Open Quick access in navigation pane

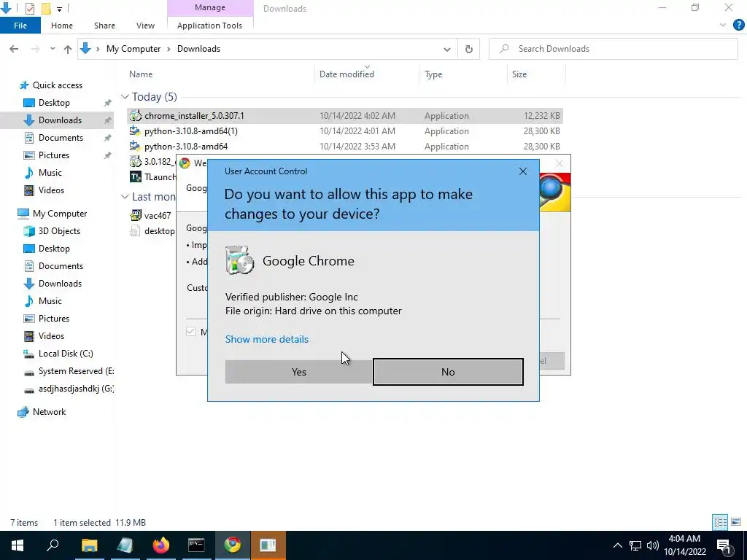coord(57,85)
